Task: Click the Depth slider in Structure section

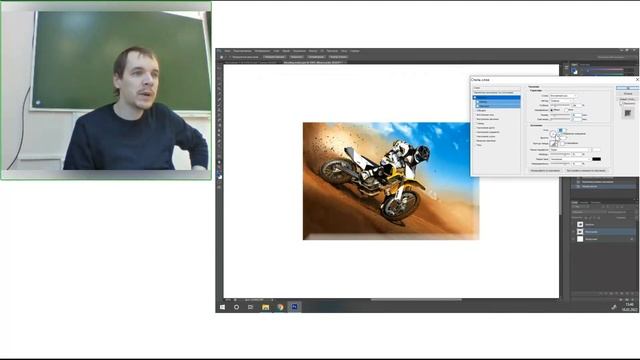Action: [560, 105]
